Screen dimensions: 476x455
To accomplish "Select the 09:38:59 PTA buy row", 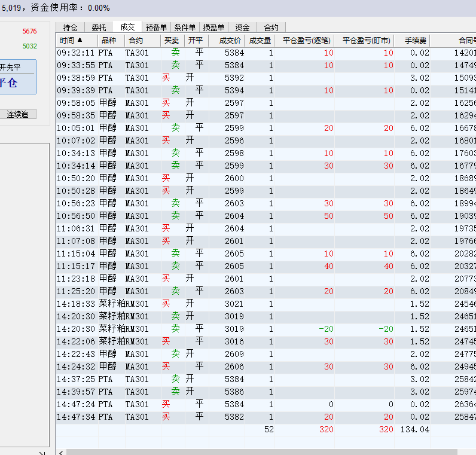I will click(x=266, y=78).
